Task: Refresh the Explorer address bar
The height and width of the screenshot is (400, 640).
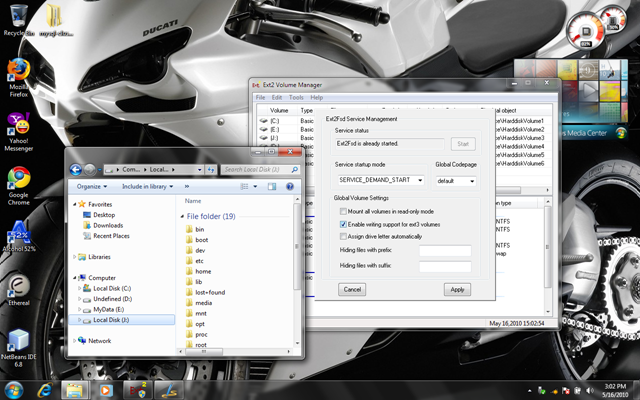Action: click(x=211, y=169)
